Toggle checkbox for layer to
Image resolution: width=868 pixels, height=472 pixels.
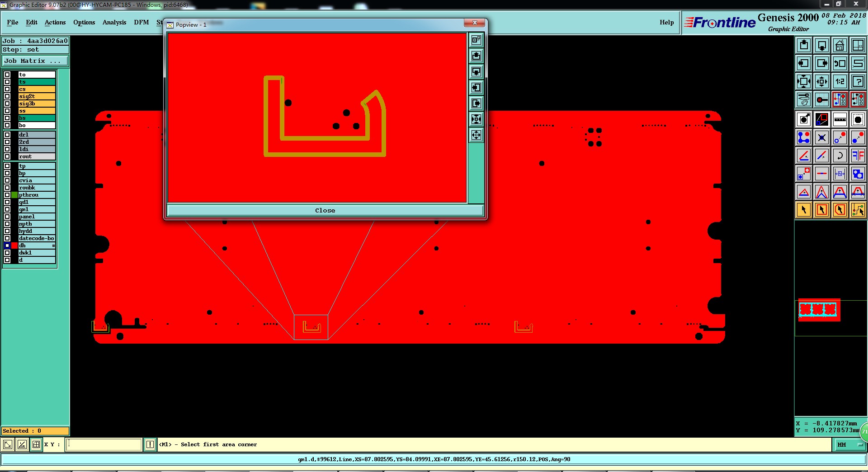7,75
